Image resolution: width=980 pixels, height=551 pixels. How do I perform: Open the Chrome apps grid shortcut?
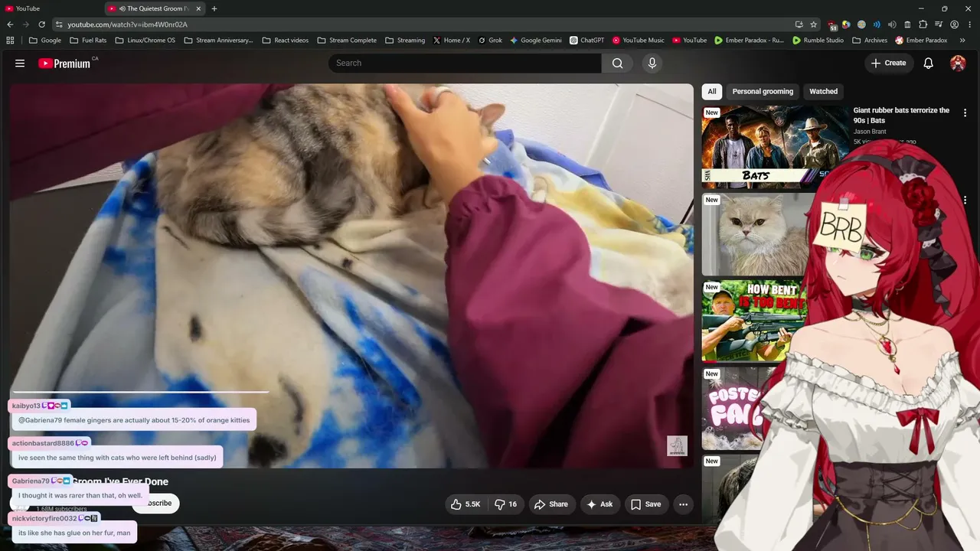pyautogui.click(x=10, y=41)
